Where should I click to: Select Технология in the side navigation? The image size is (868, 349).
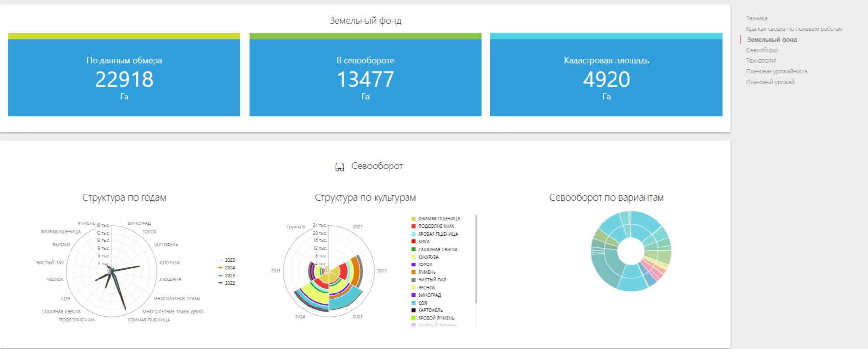pos(761,61)
